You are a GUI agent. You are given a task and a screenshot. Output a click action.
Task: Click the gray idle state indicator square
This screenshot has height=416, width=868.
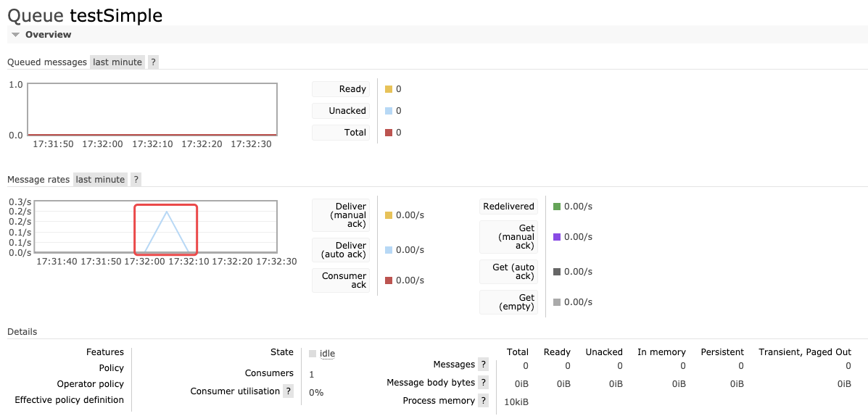point(313,354)
